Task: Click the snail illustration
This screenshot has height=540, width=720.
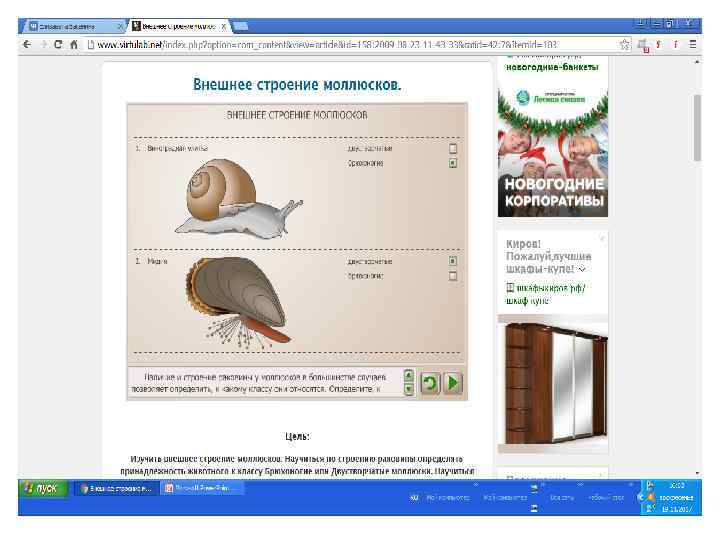Action: click(239, 198)
